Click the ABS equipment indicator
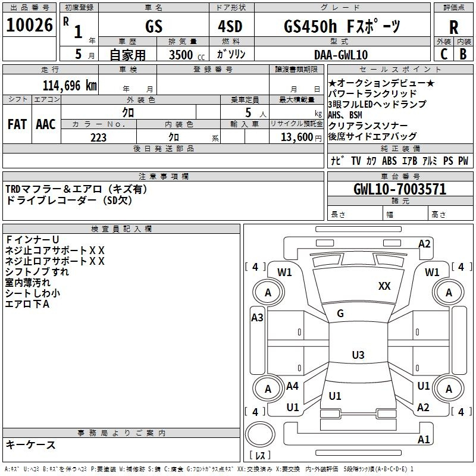Screen dimensions: 476x476 pyautogui.click(x=389, y=161)
